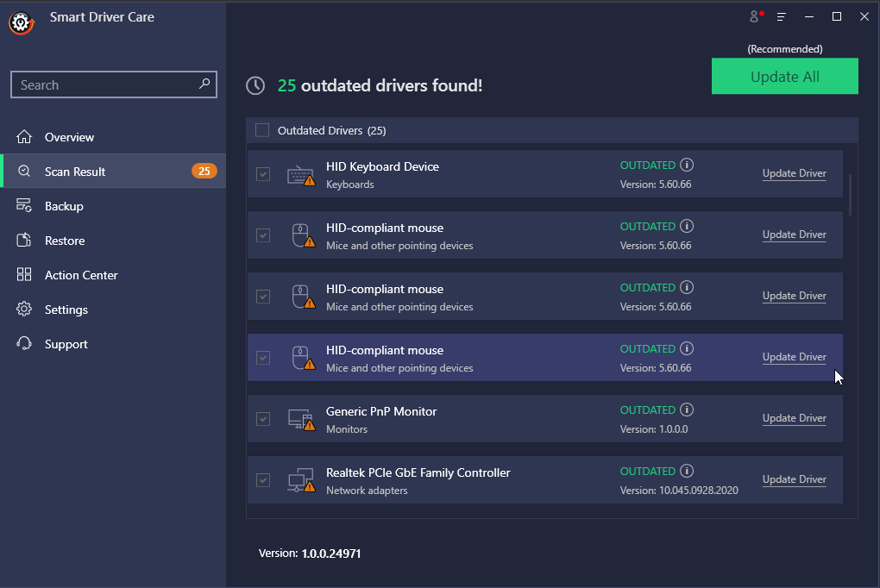Click the search magnifier icon
Viewport: 880px width, 588px height.
(x=204, y=84)
